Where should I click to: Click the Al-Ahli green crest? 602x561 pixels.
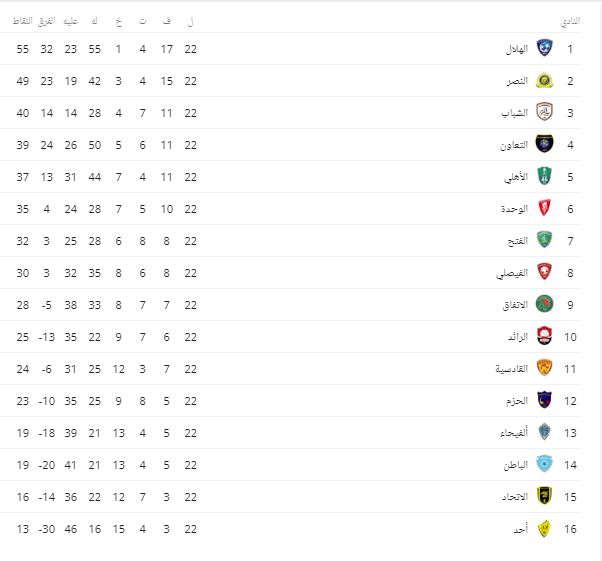click(544, 176)
